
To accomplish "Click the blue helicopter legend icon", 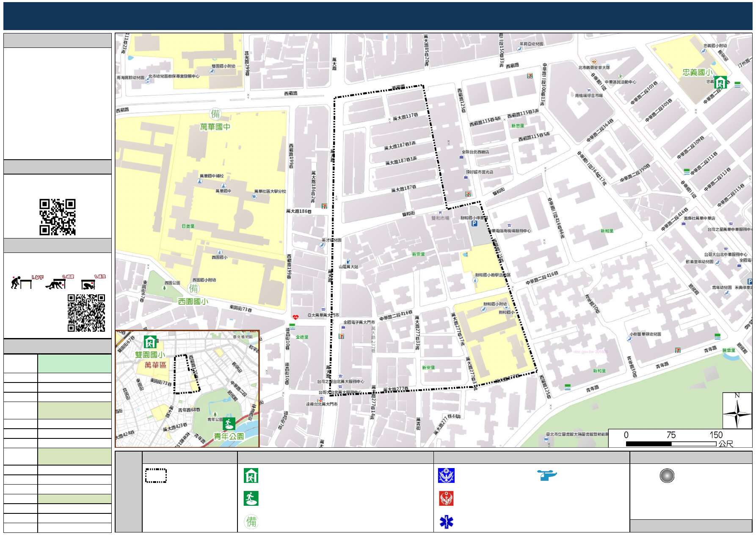I will [547, 475].
